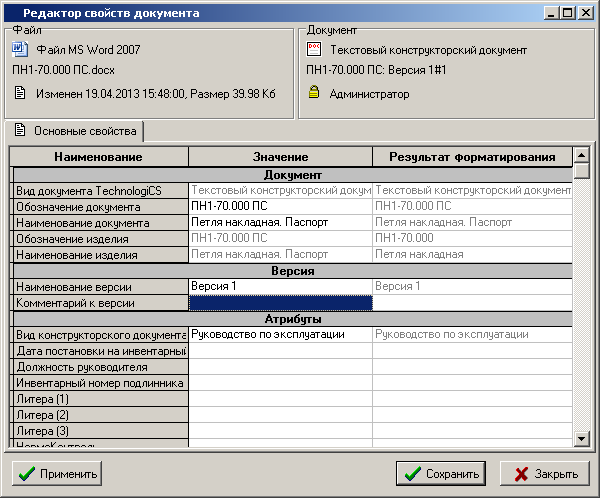Edit the Руководство по эксплуатации value cell

[x=280, y=335]
